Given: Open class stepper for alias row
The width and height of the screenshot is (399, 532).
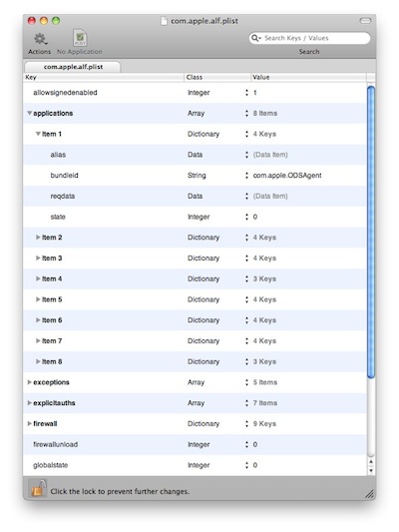Looking at the screenshot, I should (246, 155).
